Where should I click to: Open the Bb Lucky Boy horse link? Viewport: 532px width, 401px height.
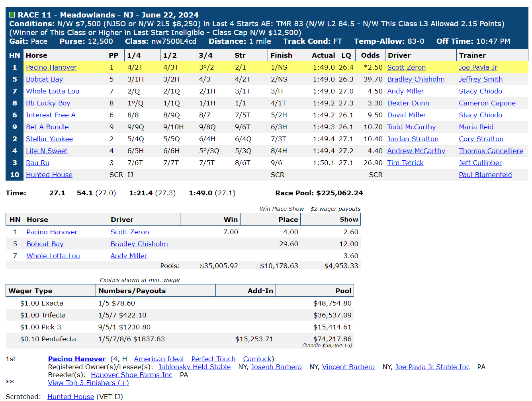[x=48, y=103]
